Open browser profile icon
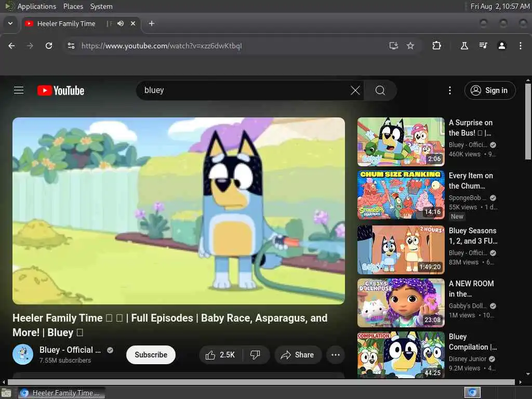 (x=502, y=46)
